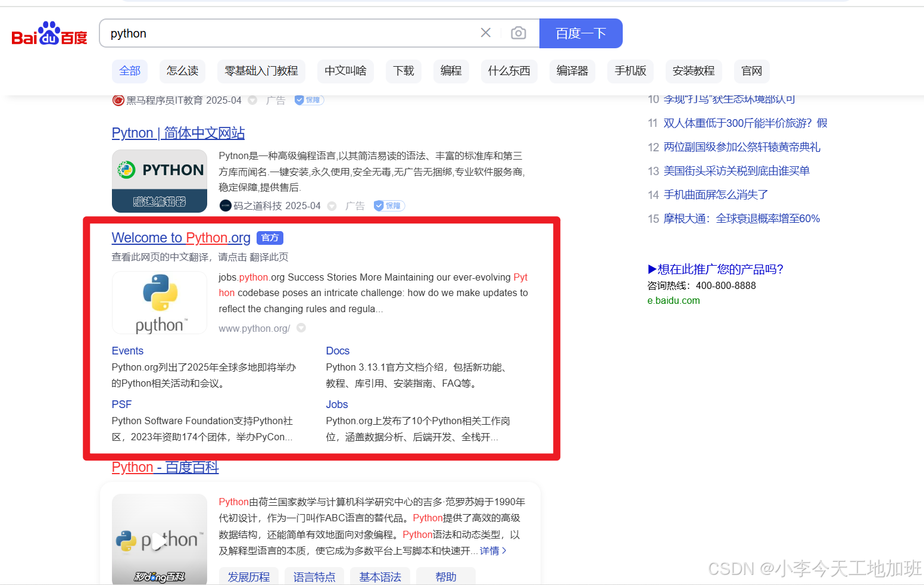Click the 黑马程序员IT教育 source icon
The width and height of the screenshot is (924, 585).
tap(118, 100)
